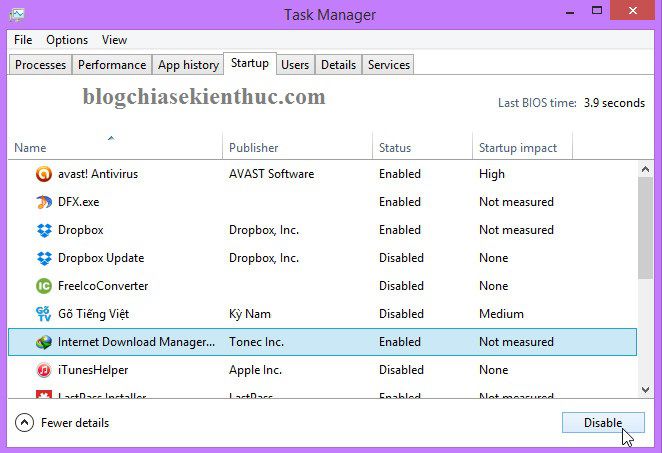Minimize the Task Manager window
Viewport: 662px width, 453px height.
pyautogui.click(x=570, y=12)
